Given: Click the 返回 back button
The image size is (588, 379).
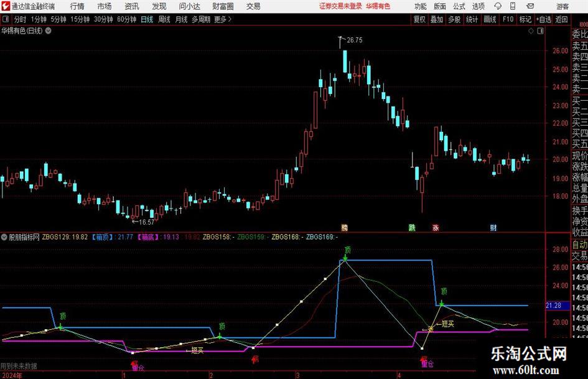Looking at the screenshot, I should point(561,19).
